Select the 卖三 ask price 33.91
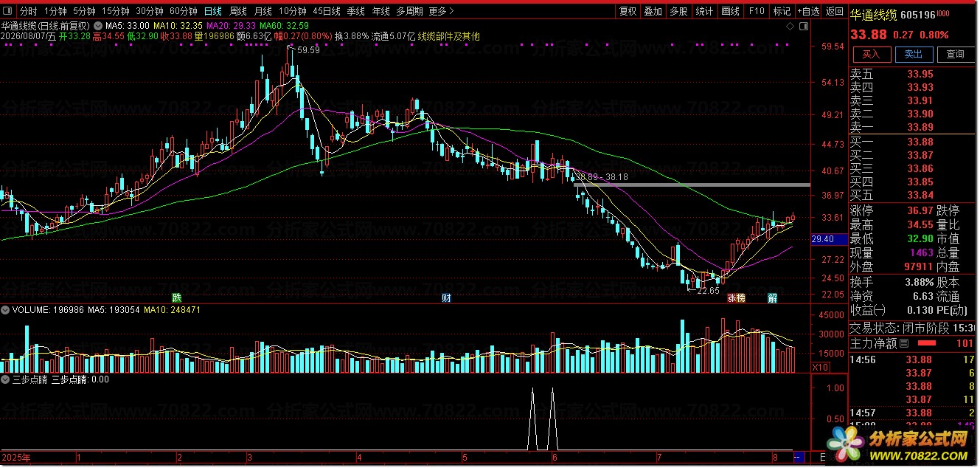 pos(920,100)
